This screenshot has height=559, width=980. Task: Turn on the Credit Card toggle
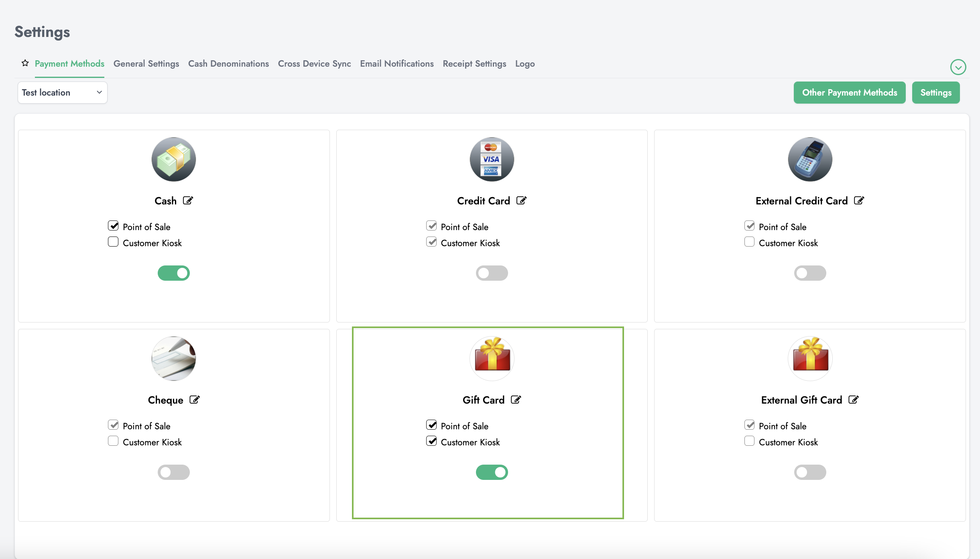pyautogui.click(x=492, y=273)
